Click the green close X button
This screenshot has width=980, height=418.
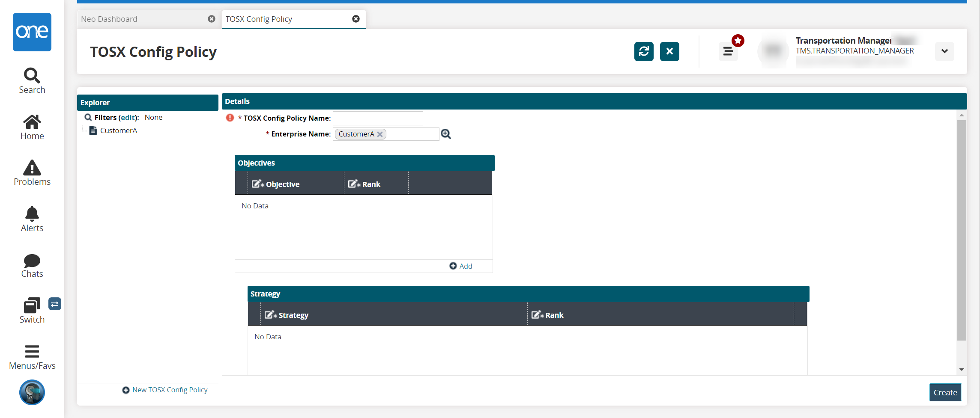(x=669, y=52)
